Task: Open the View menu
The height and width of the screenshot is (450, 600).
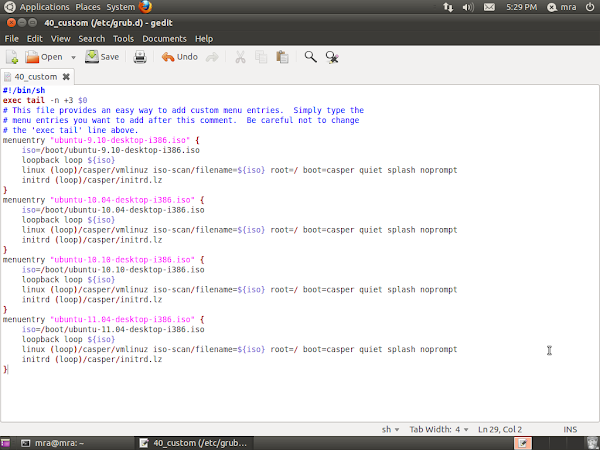Action: pyautogui.click(x=60, y=39)
